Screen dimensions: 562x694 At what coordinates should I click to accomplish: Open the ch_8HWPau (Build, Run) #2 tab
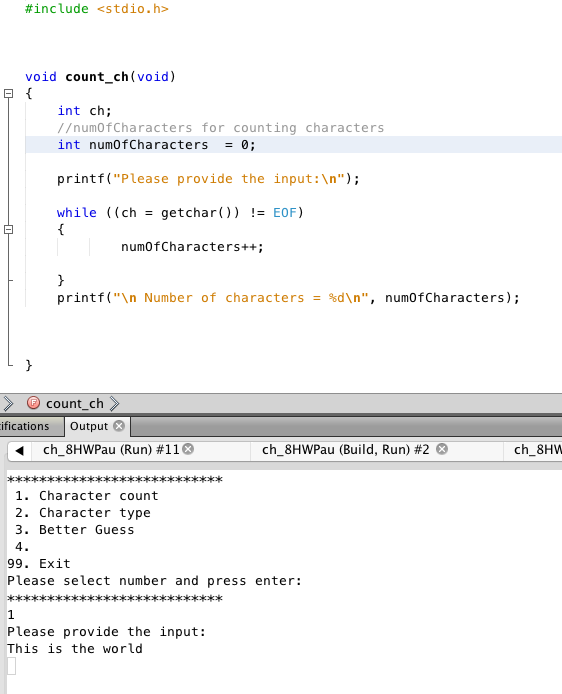click(x=345, y=450)
